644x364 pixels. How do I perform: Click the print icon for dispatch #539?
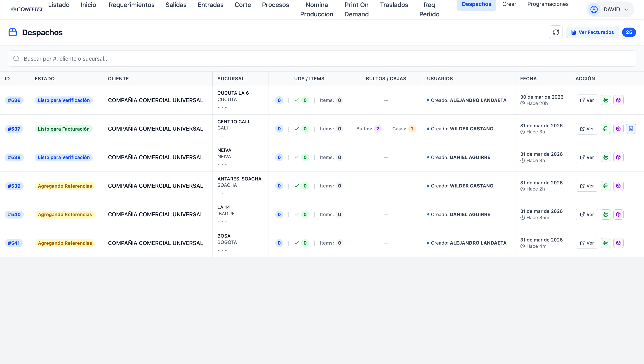pyautogui.click(x=606, y=186)
